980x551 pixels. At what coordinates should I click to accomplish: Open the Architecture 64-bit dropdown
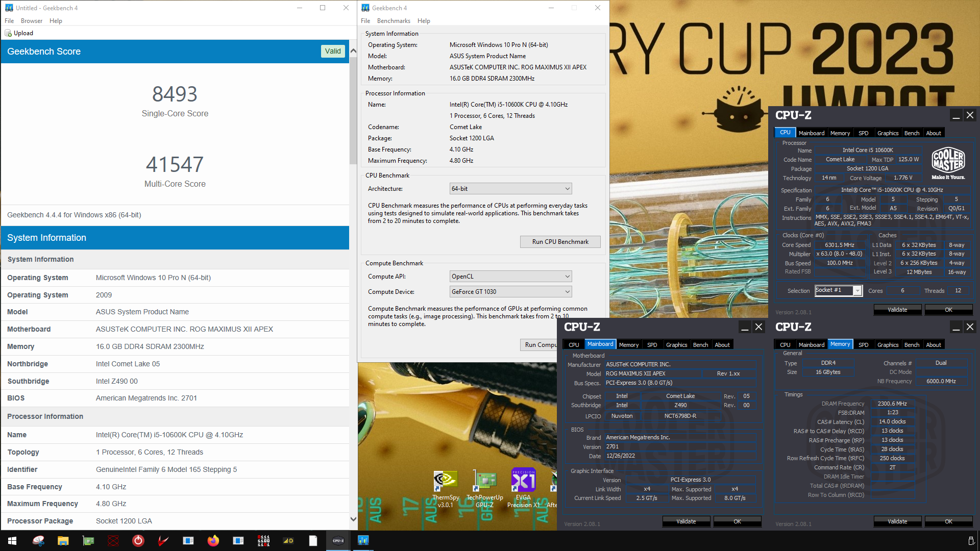510,189
